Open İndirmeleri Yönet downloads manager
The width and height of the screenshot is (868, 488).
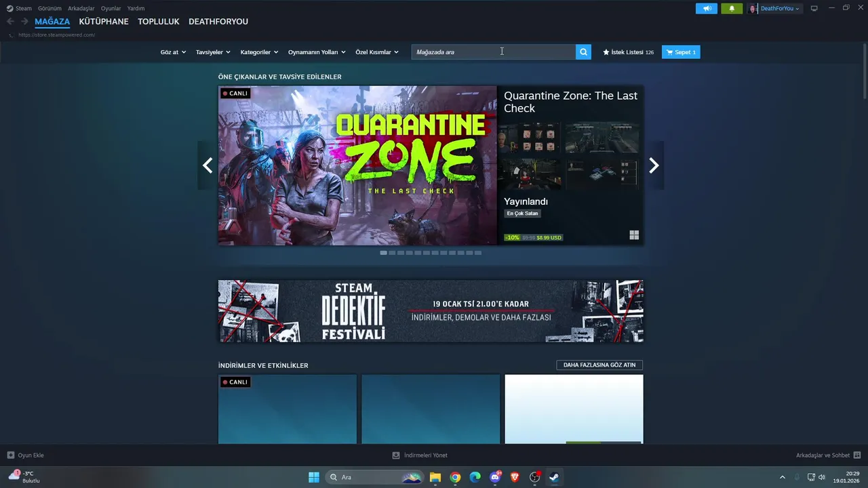tap(420, 455)
